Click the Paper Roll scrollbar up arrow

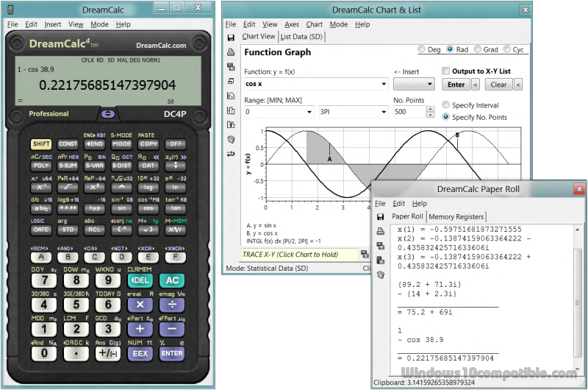[x=578, y=230]
